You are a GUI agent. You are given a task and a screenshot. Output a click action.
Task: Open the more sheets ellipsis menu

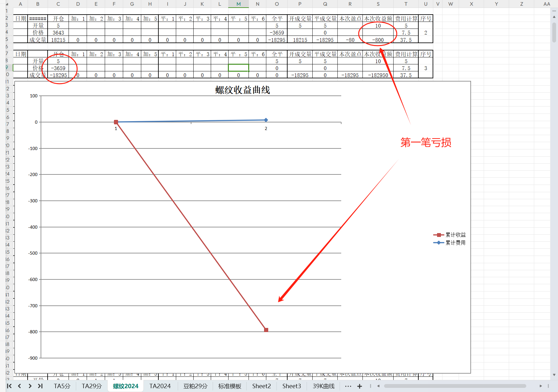(x=348, y=386)
